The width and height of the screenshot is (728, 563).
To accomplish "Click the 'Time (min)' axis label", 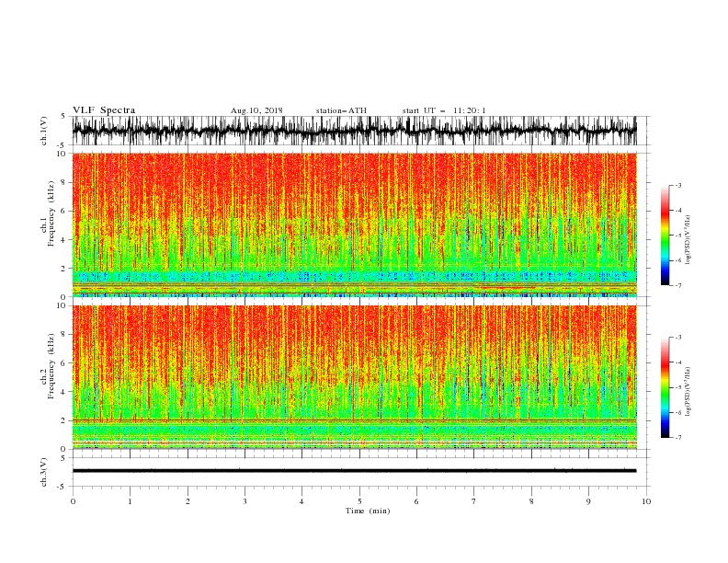I will (368, 511).
